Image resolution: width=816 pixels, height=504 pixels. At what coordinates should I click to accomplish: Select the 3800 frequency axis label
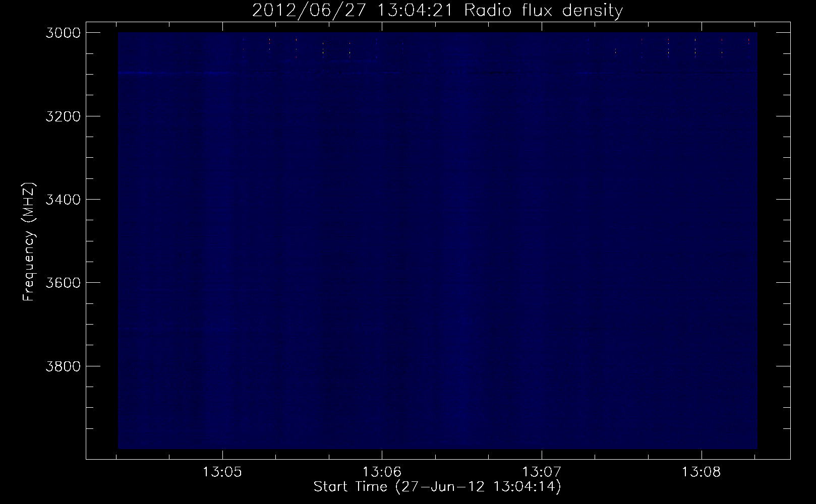(x=63, y=365)
